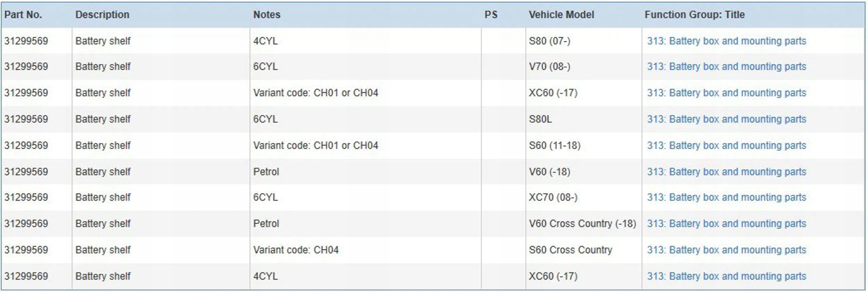
Task: Click the S60 Cross Country cell
Action: point(570,250)
